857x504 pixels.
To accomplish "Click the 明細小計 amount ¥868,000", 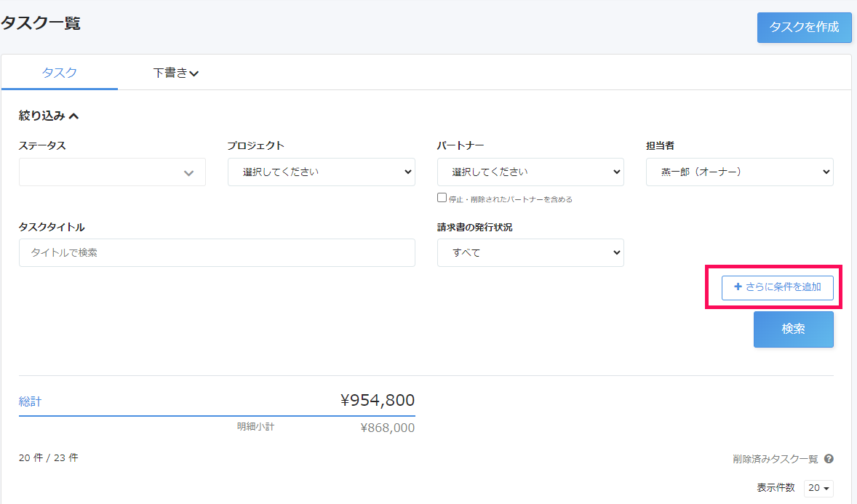I will 387,428.
